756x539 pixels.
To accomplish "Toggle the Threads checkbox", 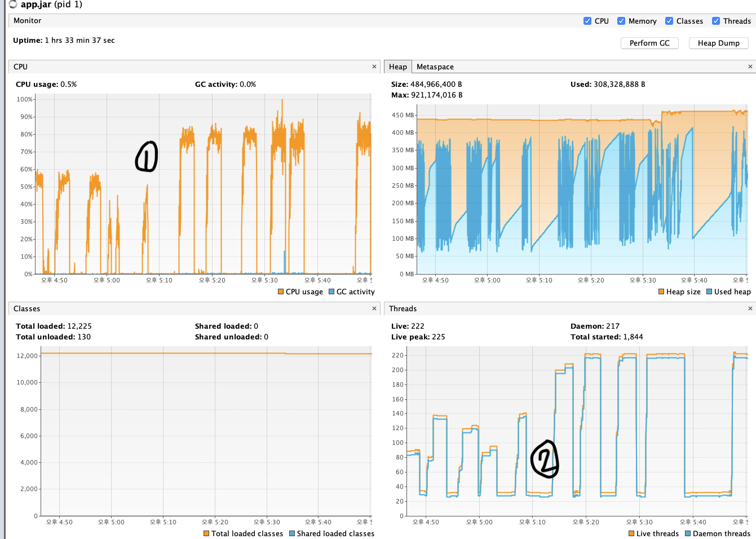I will tap(716, 21).
